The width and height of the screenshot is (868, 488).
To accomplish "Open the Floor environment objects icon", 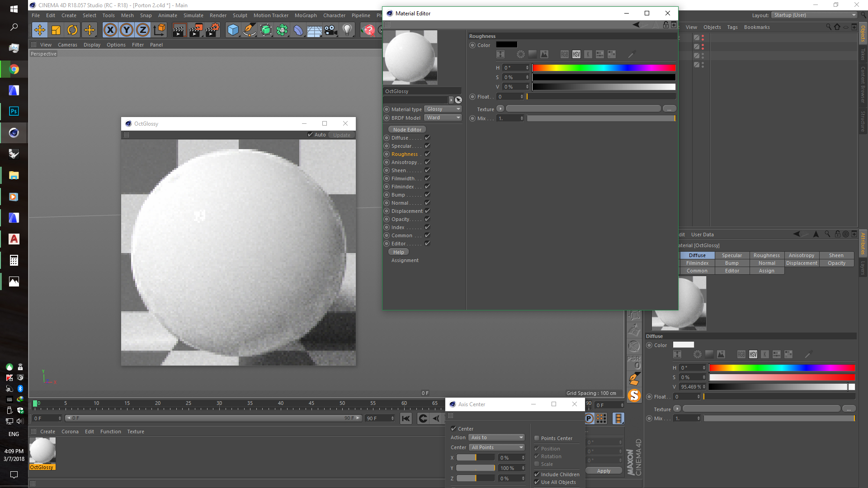I will (x=314, y=30).
